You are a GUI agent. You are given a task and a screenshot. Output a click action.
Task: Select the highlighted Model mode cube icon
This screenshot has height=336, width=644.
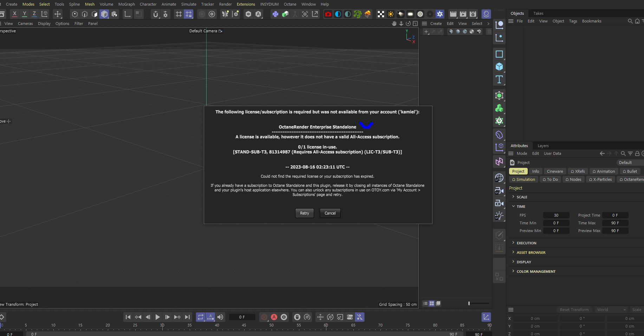coord(104,14)
